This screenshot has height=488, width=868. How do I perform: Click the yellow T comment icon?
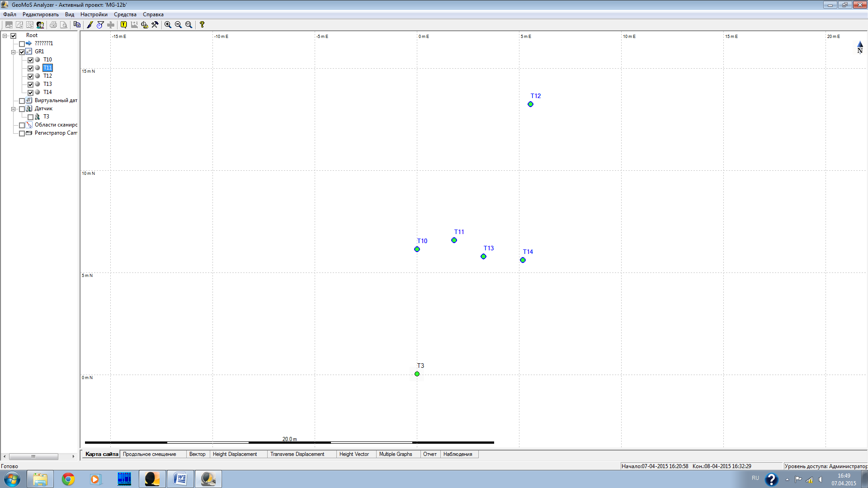click(x=123, y=25)
